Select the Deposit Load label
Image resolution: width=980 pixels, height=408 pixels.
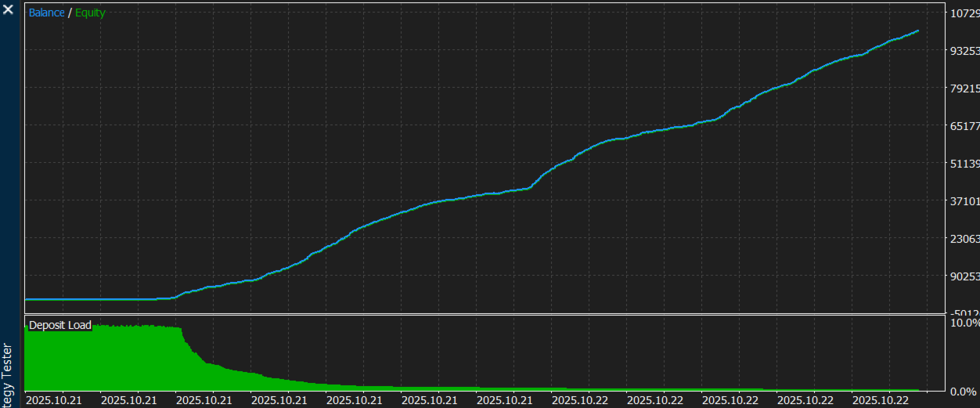tap(60, 325)
